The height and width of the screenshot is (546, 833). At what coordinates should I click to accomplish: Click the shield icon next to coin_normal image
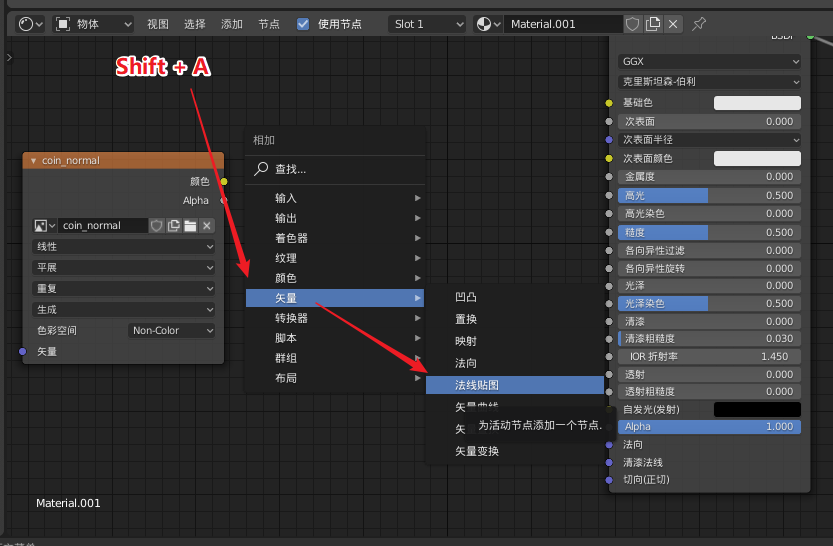click(x=156, y=226)
